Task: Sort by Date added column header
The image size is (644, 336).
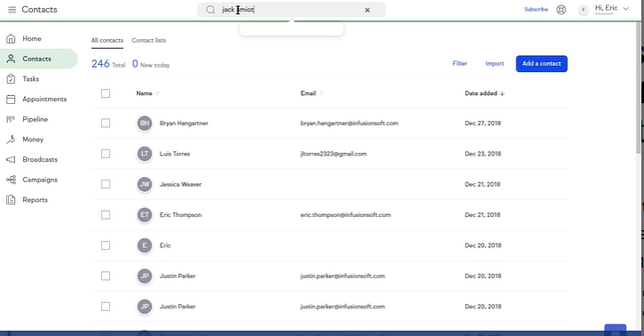Action: tap(485, 93)
